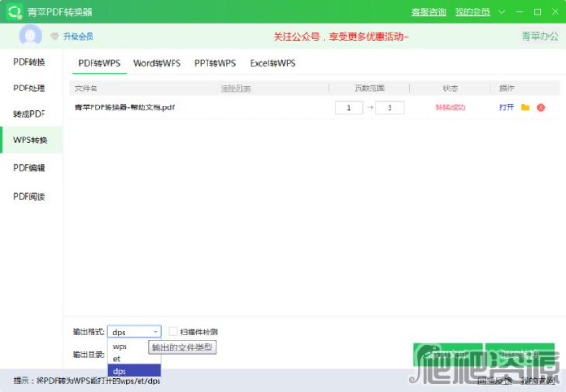Screen dimensions: 566x392
Task: Select PDF阅读 in the sidebar
Action: (29, 197)
